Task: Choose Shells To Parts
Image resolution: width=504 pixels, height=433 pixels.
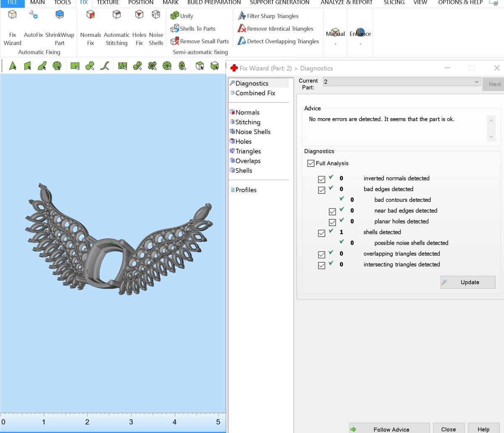Action: (x=193, y=29)
